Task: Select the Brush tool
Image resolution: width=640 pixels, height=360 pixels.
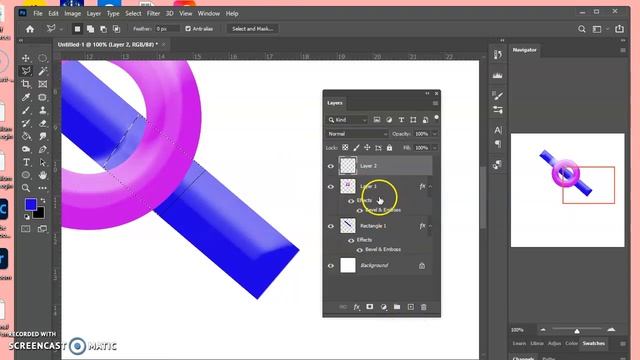Action: coord(26,110)
